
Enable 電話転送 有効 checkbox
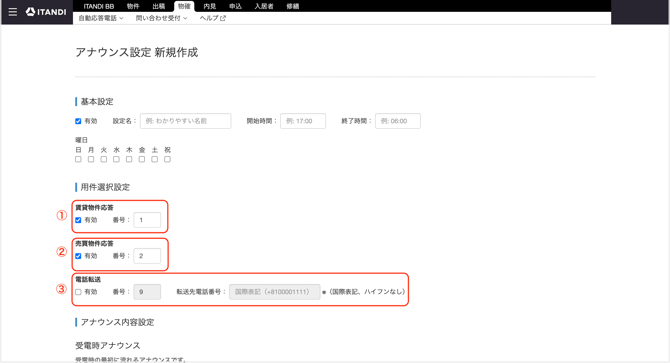[x=78, y=292]
